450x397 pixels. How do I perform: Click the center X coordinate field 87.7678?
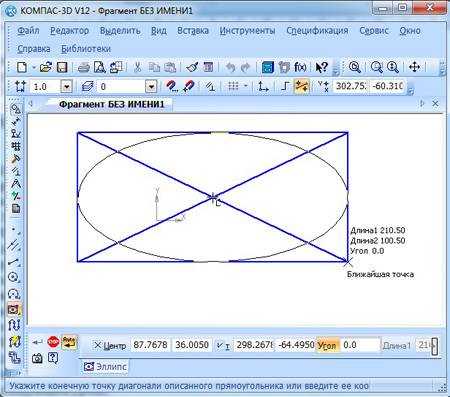tap(150, 345)
